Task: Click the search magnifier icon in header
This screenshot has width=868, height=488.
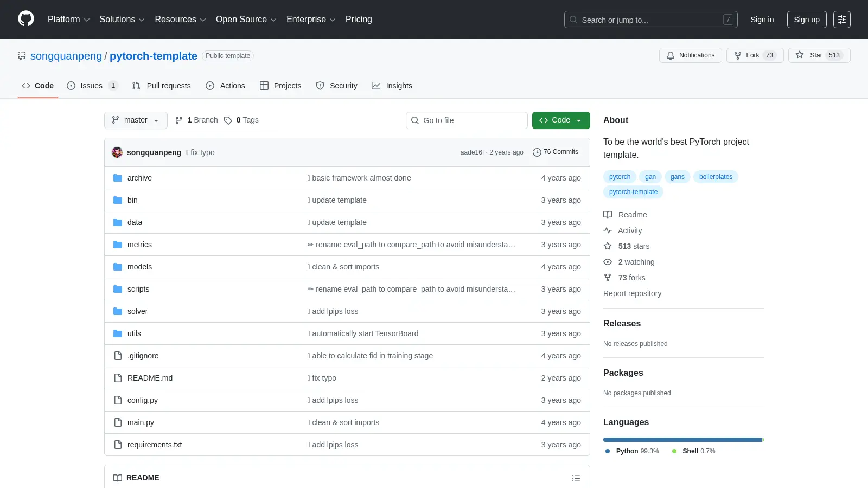Action: coord(573,20)
